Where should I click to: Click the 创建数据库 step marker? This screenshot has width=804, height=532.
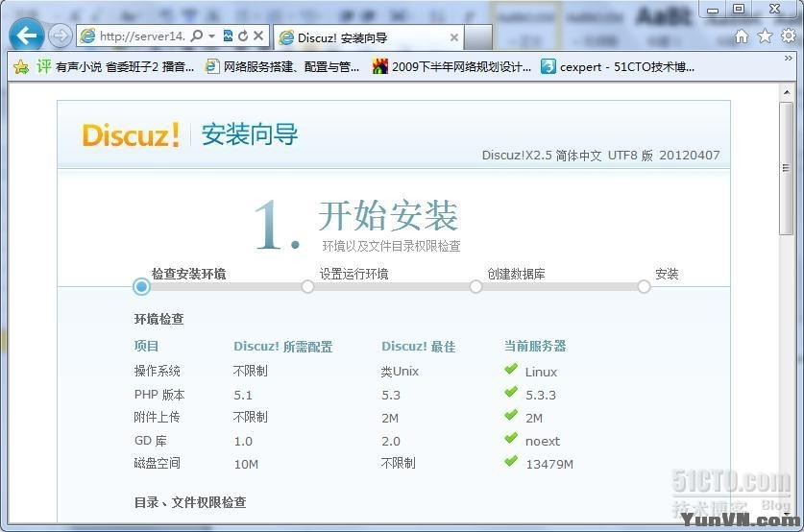[x=475, y=286]
